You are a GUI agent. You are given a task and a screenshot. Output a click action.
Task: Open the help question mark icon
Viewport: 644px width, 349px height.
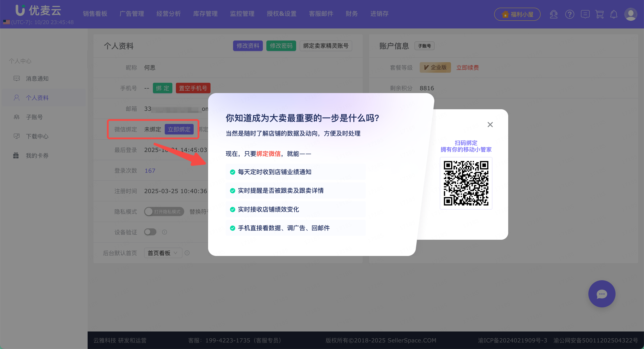[570, 14]
